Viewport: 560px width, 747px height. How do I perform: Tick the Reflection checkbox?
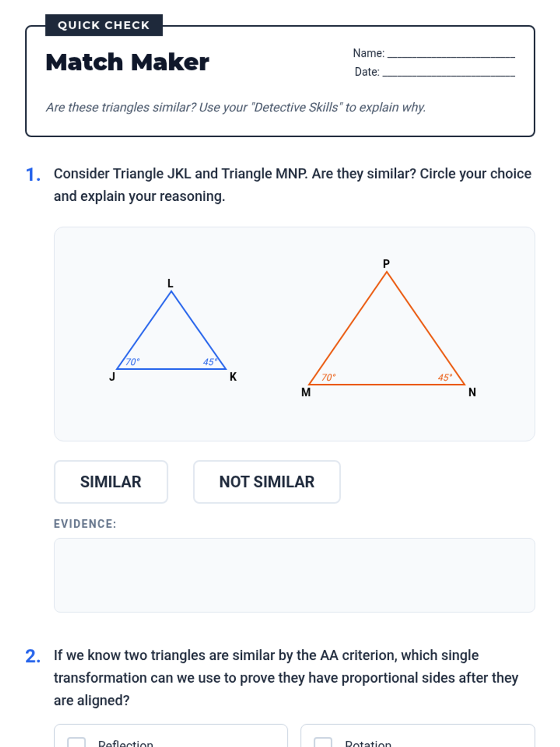(77, 742)
